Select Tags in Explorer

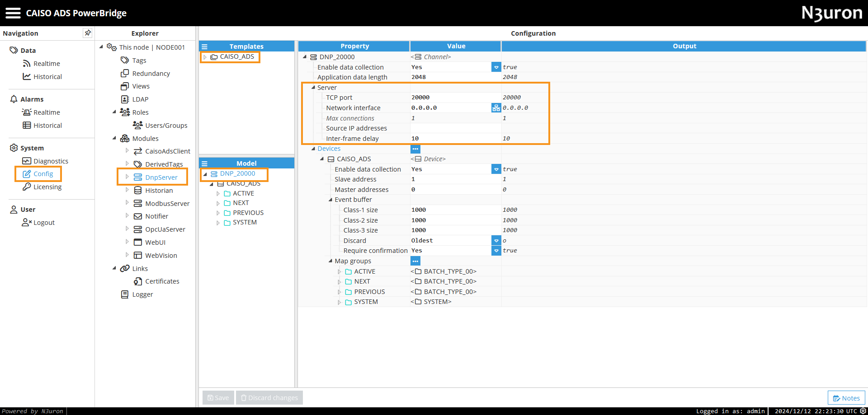coord(133,61)
